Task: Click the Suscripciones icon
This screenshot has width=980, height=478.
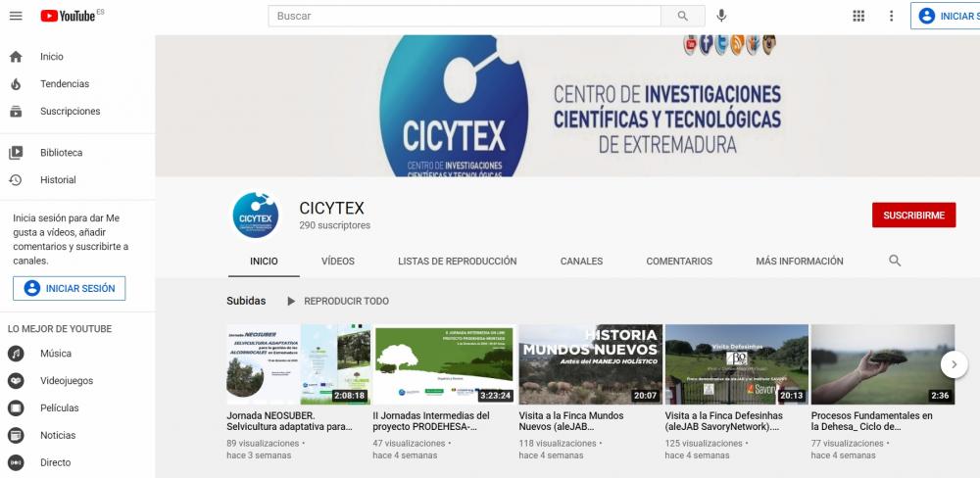Action: tap(16, 112)
